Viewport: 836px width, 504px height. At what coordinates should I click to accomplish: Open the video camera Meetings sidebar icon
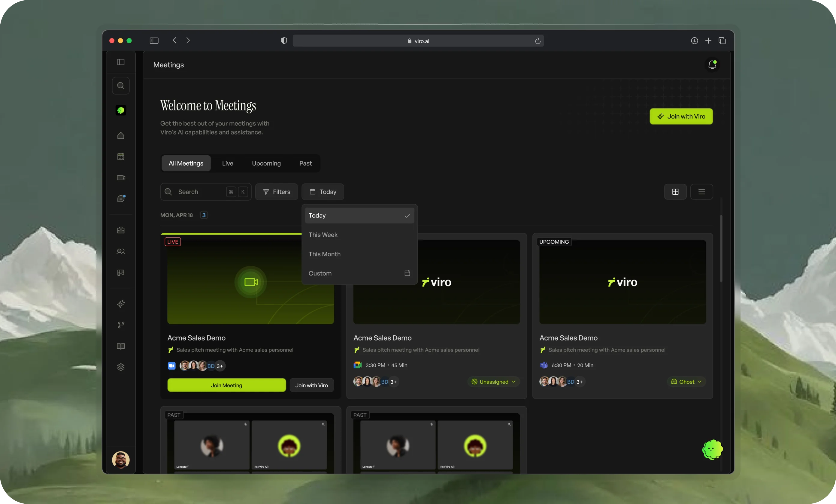click(121, 178)
